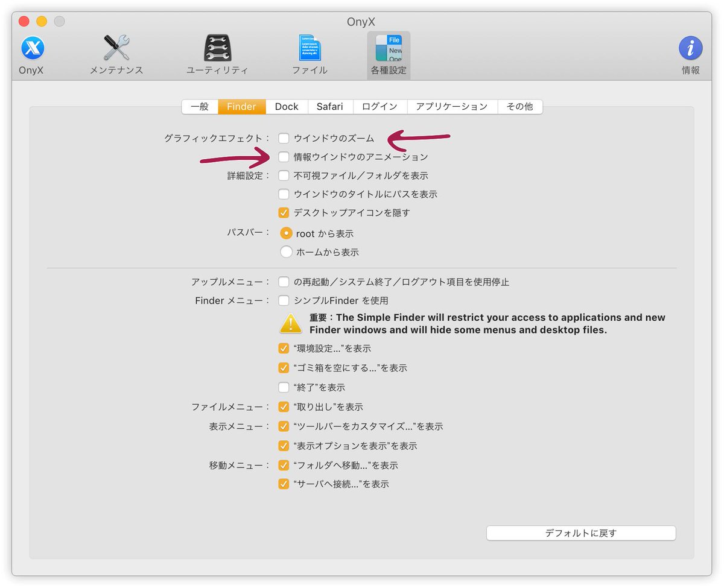This screenshot has width=724, height=588.
Task: Switch to the 一般 tab
Action: 200,107
